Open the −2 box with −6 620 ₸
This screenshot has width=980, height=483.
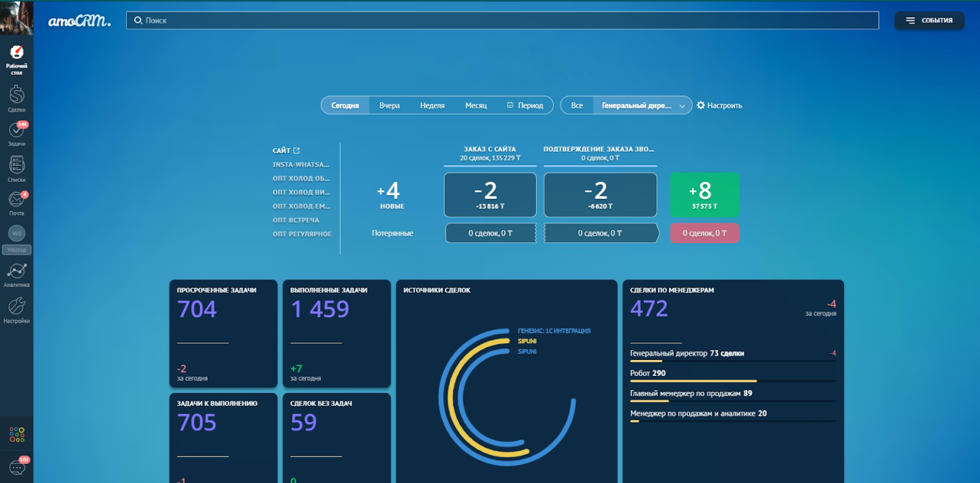(600, 195)
